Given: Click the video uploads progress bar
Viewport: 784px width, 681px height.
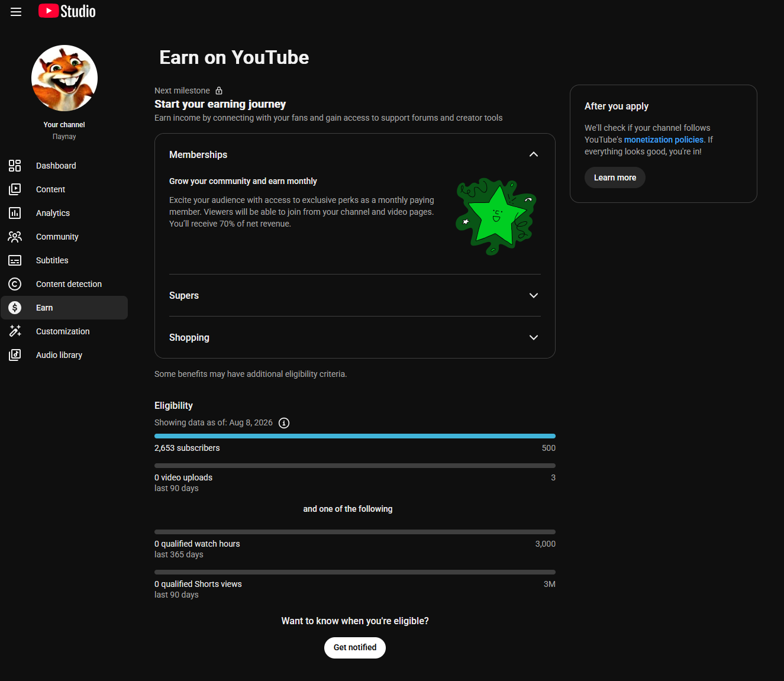Looking at the screenshot, I should (x=355, y=466).
